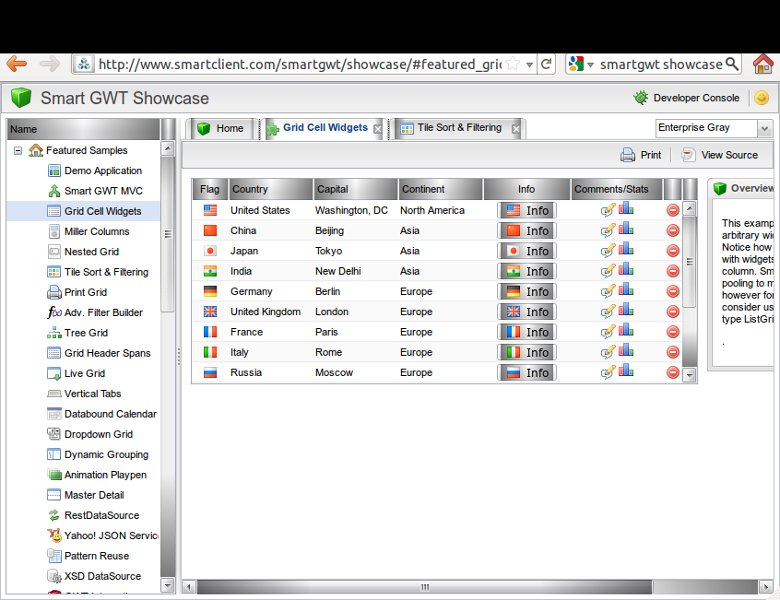
Task: Open the Enterprise Gray skin dropdown
Action: 764,128
